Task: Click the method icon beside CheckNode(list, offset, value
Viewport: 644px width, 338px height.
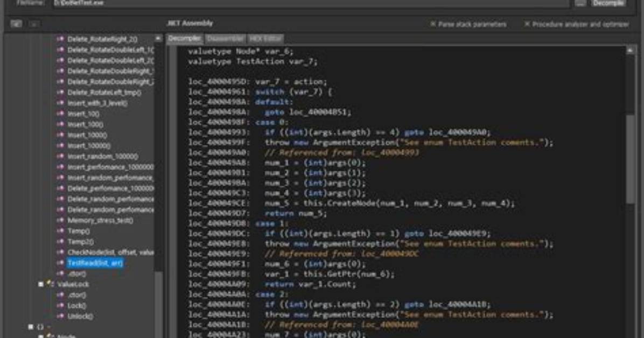Action: pyautogui.click(x=60, y=252)
